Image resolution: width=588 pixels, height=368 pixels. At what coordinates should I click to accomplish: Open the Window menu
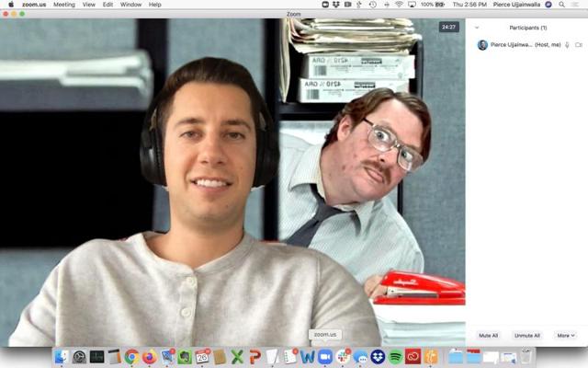click(x=130, y=5)
